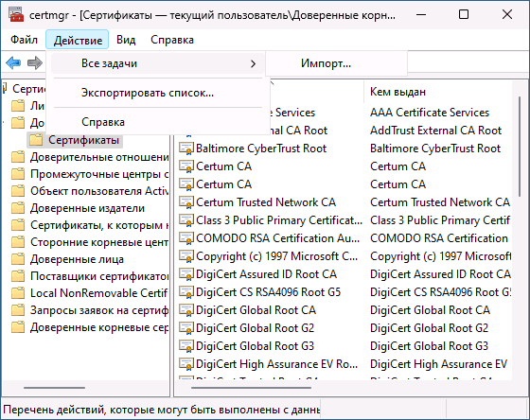Click the DigiCert Global Root G2 certificate icon
The image size is (530, 420).
186,328
